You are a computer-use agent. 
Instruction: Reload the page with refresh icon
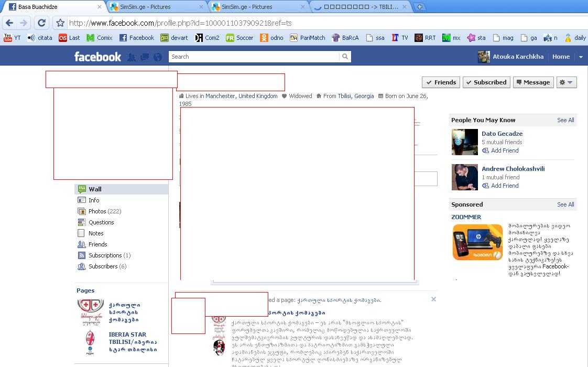41,23
